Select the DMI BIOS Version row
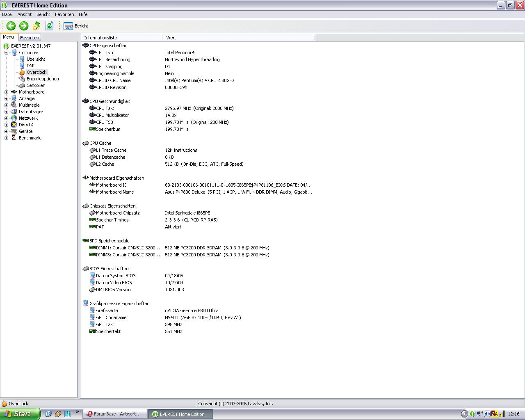Image resolution: width=525 pixels, height=420 pixels. 198,290
